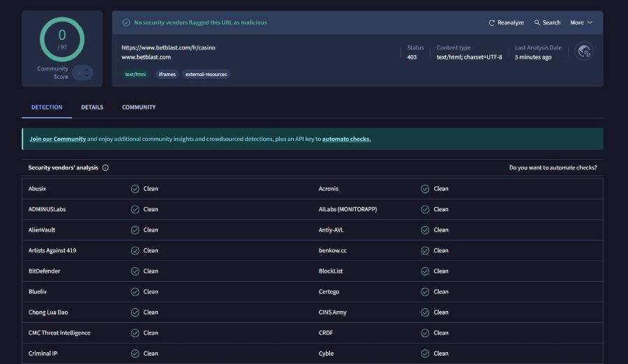Click the Community Score vote toggle
The image size is (628, 364).
point(83,73)
